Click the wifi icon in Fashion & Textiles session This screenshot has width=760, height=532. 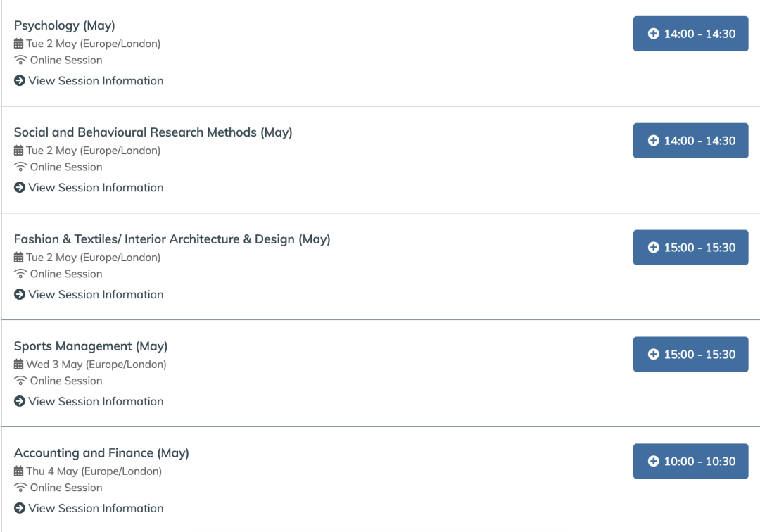pyautogui.click(x=20, y=274)
